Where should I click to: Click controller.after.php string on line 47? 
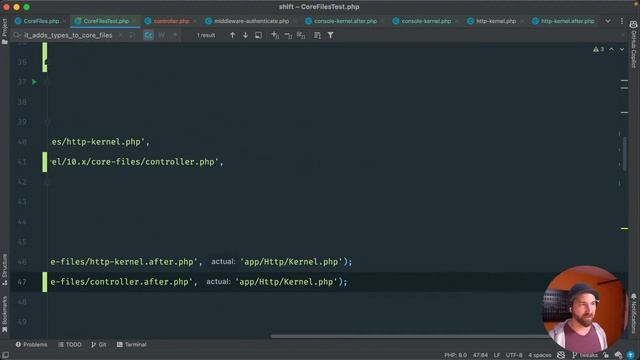[x=122, y=282]
